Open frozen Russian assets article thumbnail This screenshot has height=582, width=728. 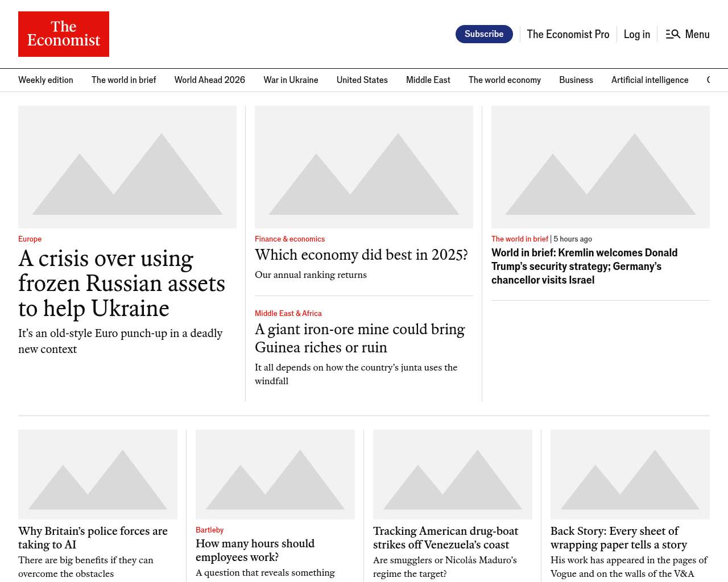point(127,167)
